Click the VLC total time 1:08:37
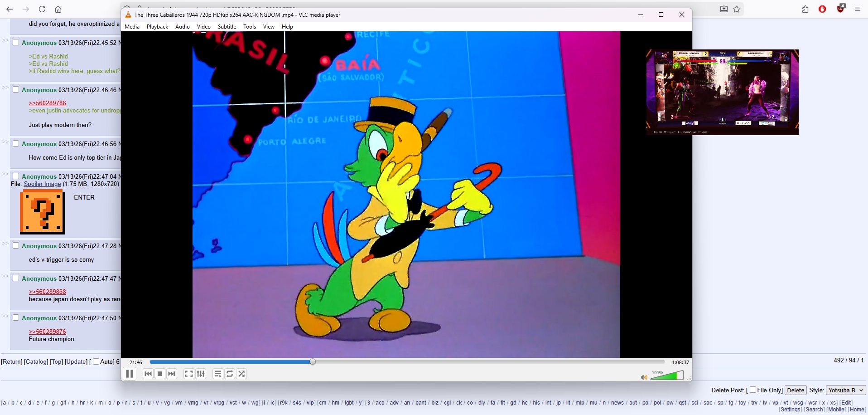 pyautogui.click(x=680, y=362)
